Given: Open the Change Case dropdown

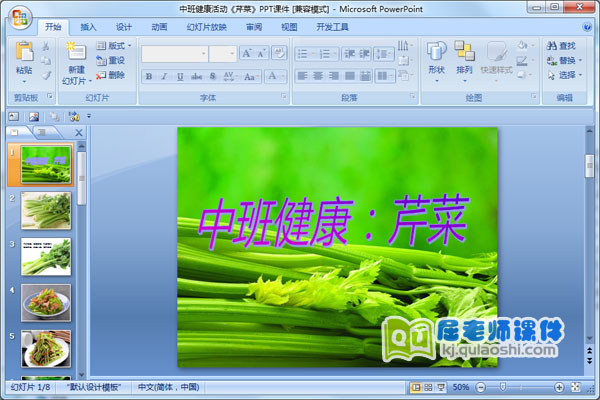Looking at the screenshot, I should 251,77.
